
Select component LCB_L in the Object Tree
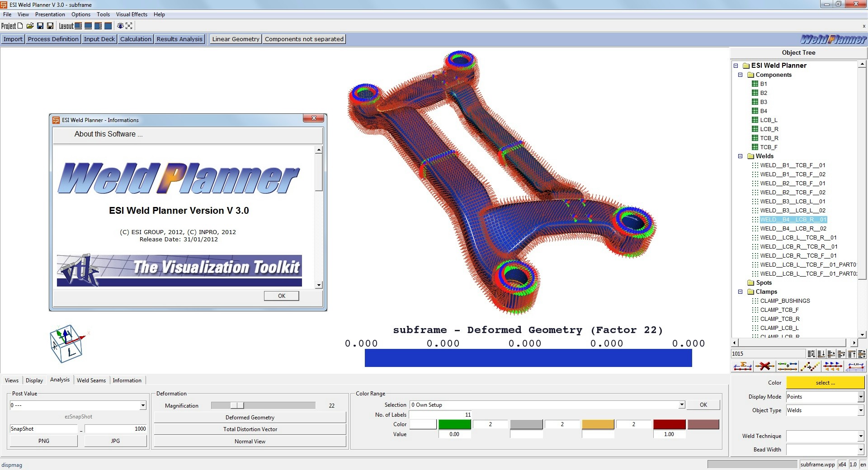click(769, 120)
